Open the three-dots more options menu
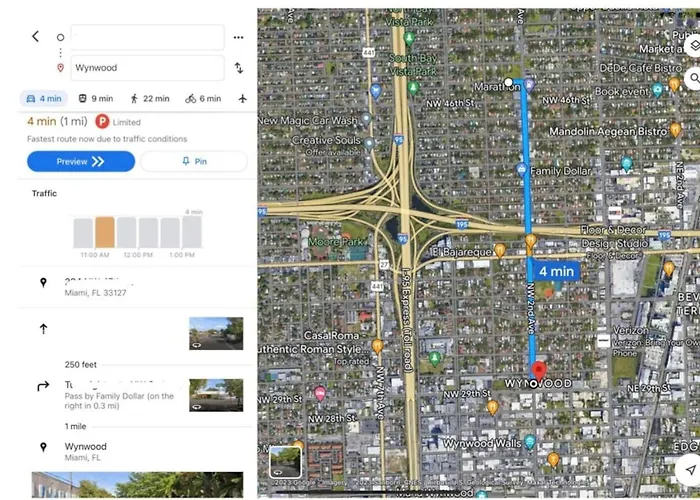The height and width of the screenshot is (500, 700). pyautogui.click(x=238, y=38)
